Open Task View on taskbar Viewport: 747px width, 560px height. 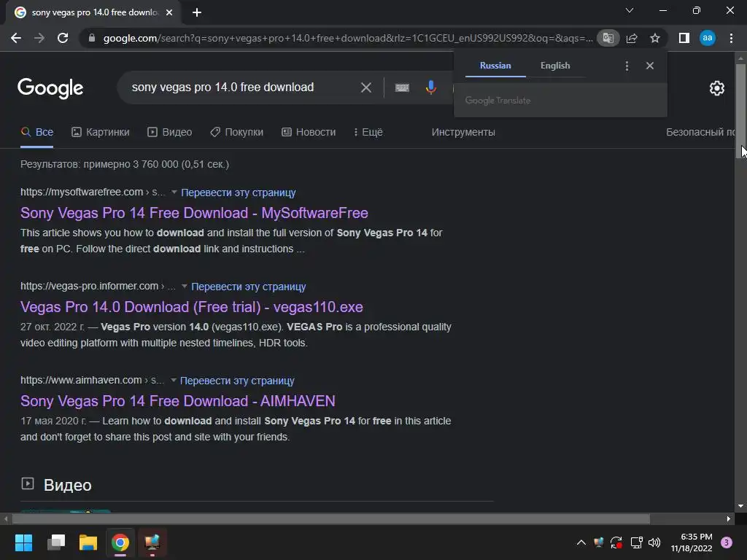tap(56, 542)
